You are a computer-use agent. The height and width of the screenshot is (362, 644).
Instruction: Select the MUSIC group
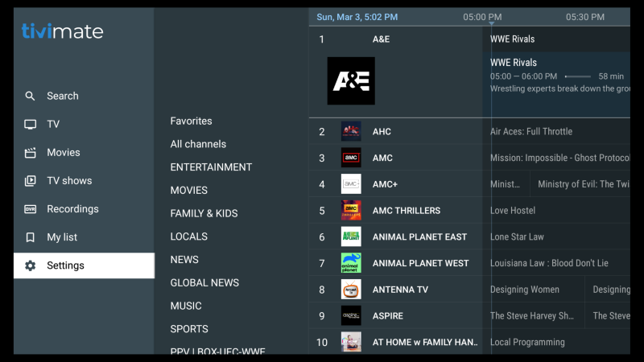[x=186, y=306]
